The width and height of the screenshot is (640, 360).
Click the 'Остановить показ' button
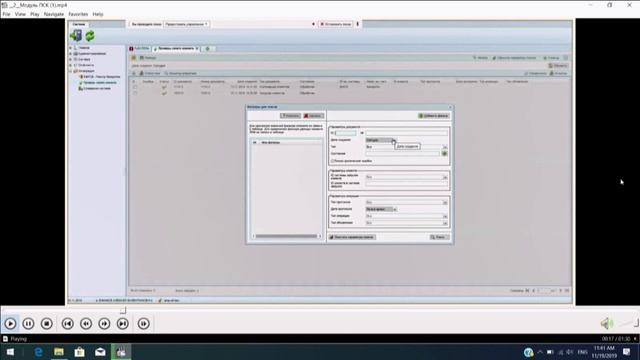336,24
